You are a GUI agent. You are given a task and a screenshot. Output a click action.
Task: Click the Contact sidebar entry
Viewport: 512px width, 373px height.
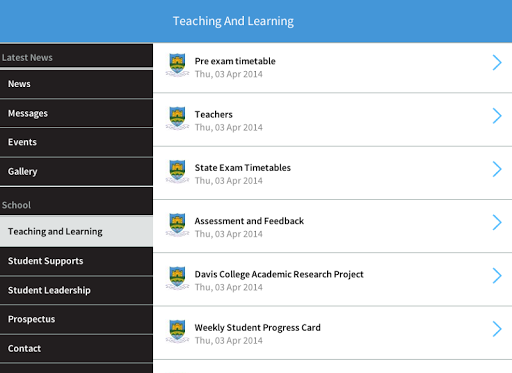point(76,349)
